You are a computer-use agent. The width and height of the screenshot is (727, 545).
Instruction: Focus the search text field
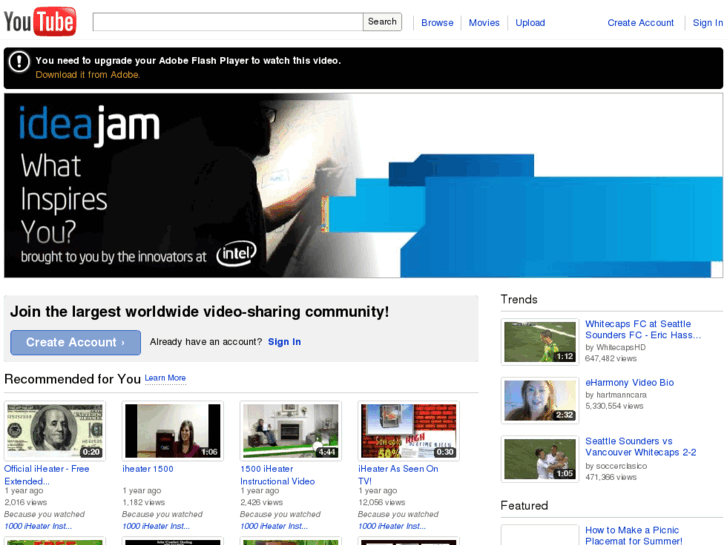click(228, 22)
